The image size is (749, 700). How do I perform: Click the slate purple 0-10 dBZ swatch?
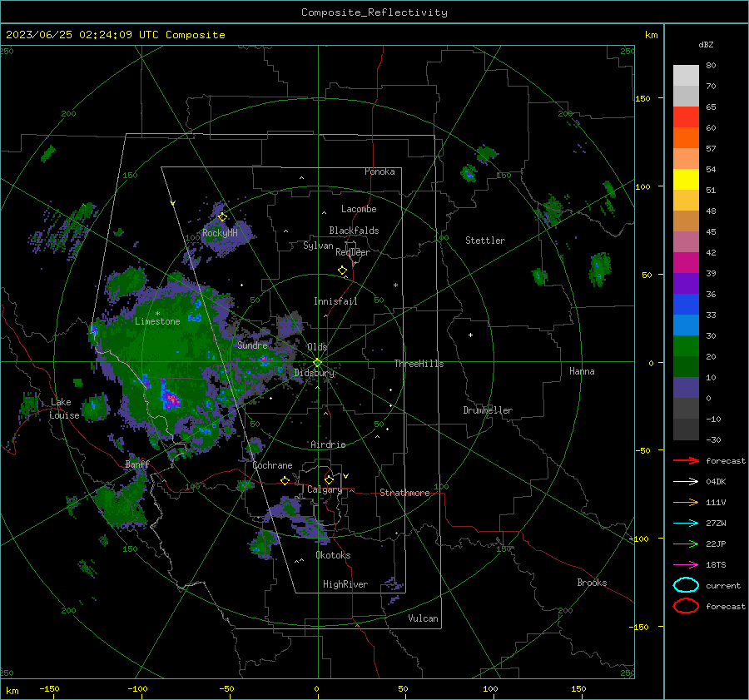[x=686, y=388]
